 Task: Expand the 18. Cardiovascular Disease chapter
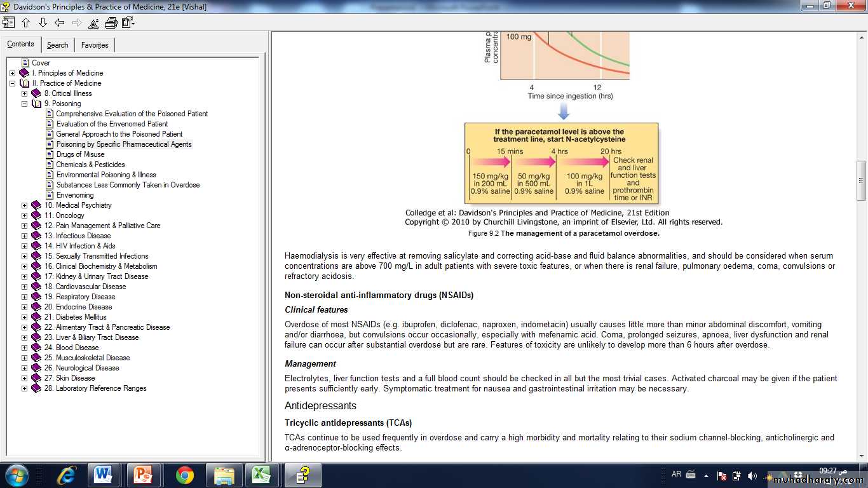[x=24, y=287]
